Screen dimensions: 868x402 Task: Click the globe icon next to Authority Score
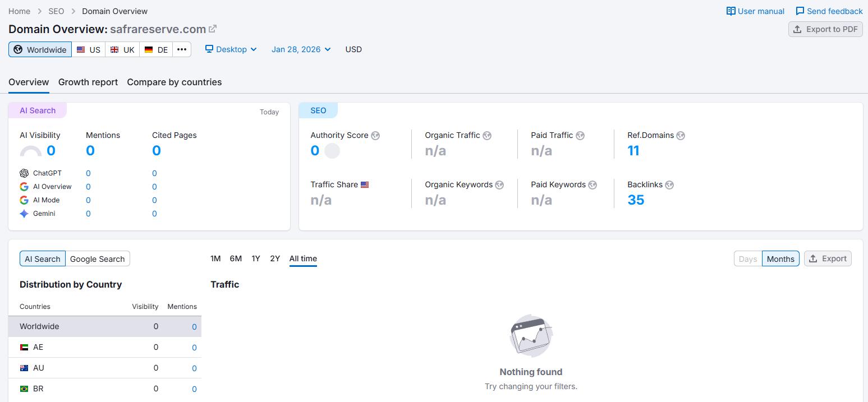pyautogui.click(x=375, y=135)
